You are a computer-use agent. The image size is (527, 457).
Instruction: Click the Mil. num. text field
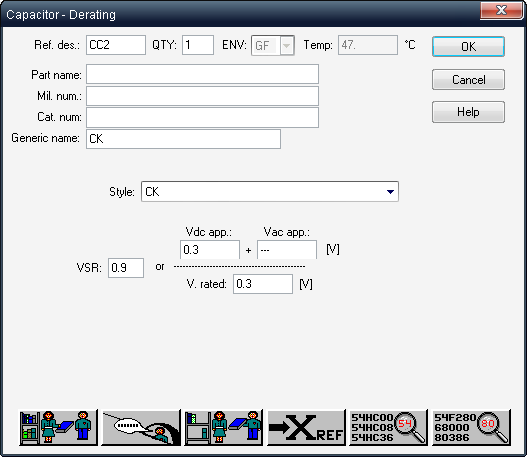click(x=202, y=96)
